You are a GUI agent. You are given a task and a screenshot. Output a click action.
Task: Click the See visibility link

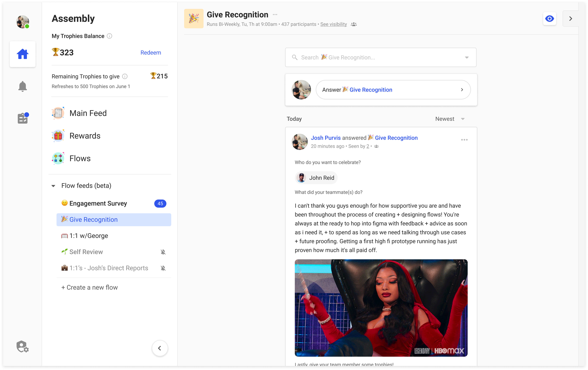pos(333,24)
